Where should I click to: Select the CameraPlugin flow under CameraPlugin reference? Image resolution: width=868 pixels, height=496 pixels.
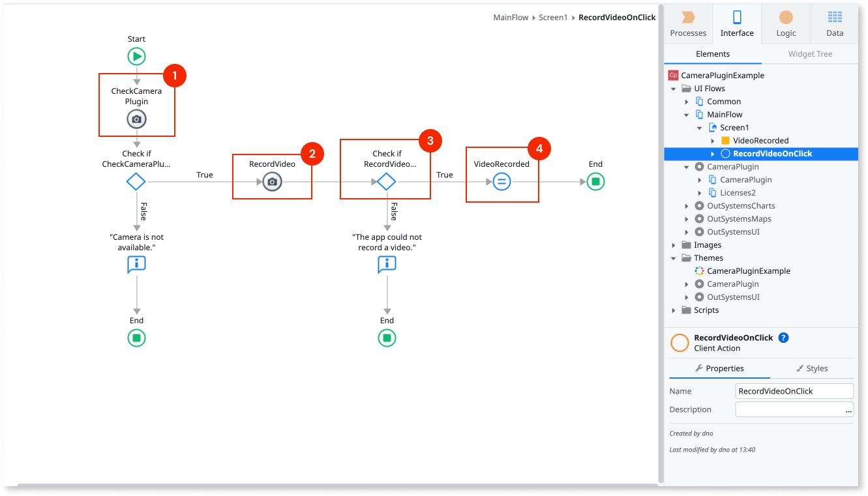point(745,180)
